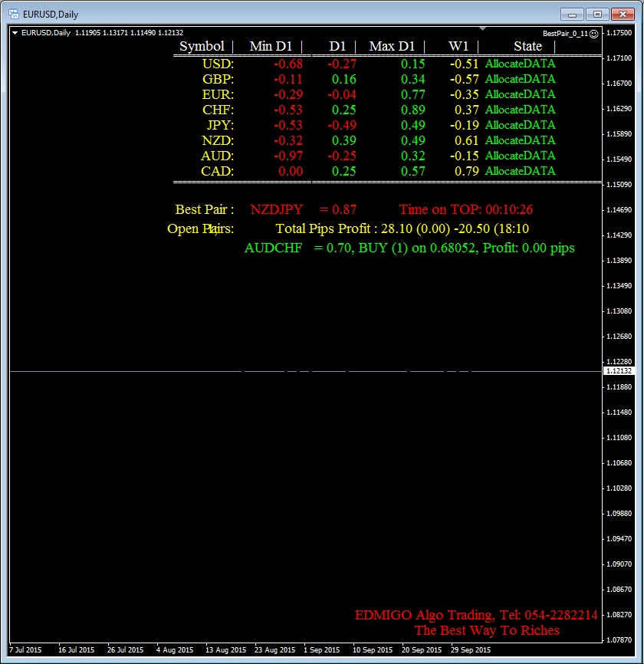Close the EURUSD,Daily chart window

coord(623,15)
